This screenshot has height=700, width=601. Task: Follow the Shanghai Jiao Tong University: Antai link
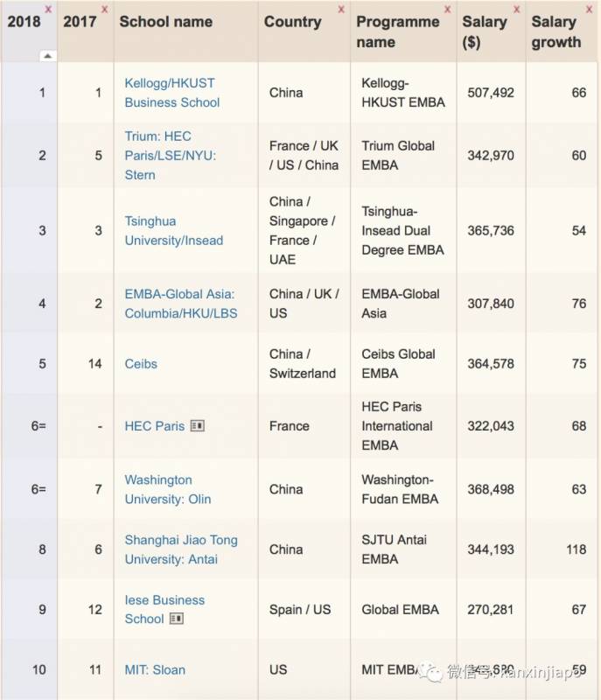(180, 549)
